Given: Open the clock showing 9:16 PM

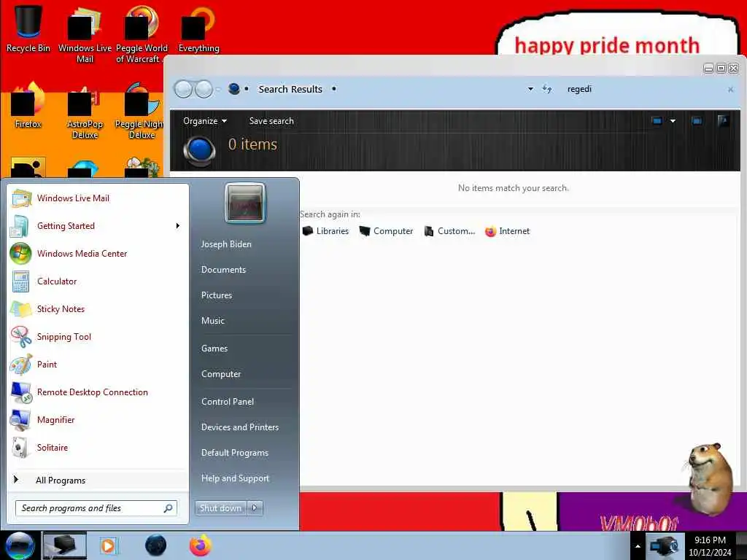Looking at the screenshot, I should pos(710,546).
